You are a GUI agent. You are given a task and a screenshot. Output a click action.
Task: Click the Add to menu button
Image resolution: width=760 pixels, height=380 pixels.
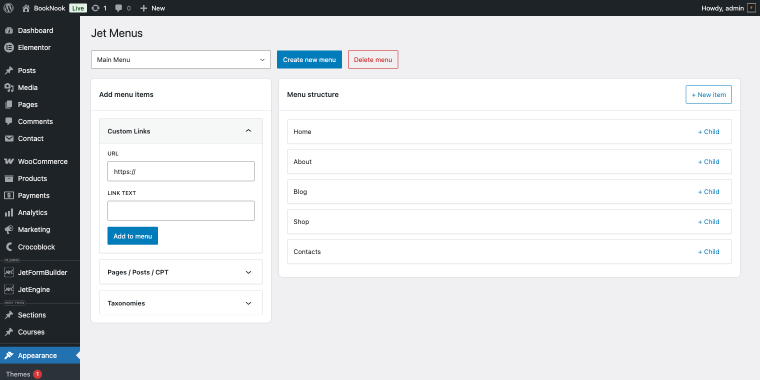(x=132, y=236)
